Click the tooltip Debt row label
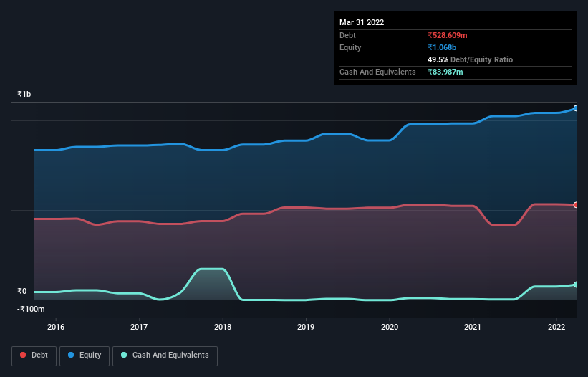The height and width of the screenshot is (377, 588). (347, 35)
